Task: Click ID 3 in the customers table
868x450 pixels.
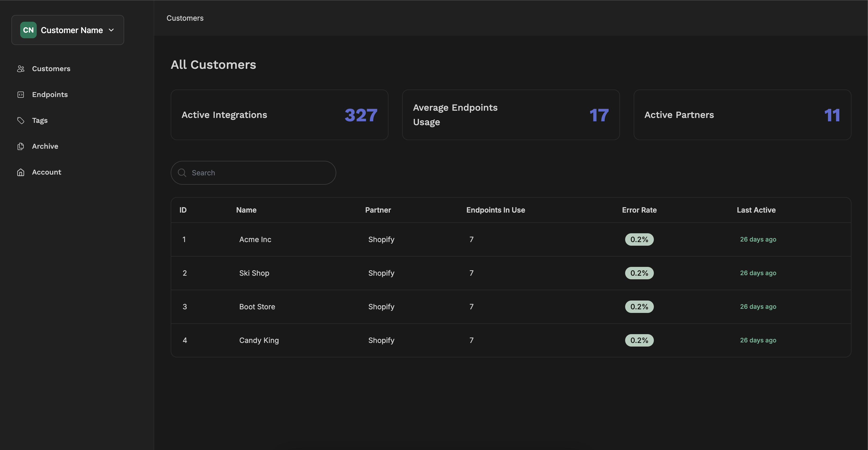Action: (185, 307)
